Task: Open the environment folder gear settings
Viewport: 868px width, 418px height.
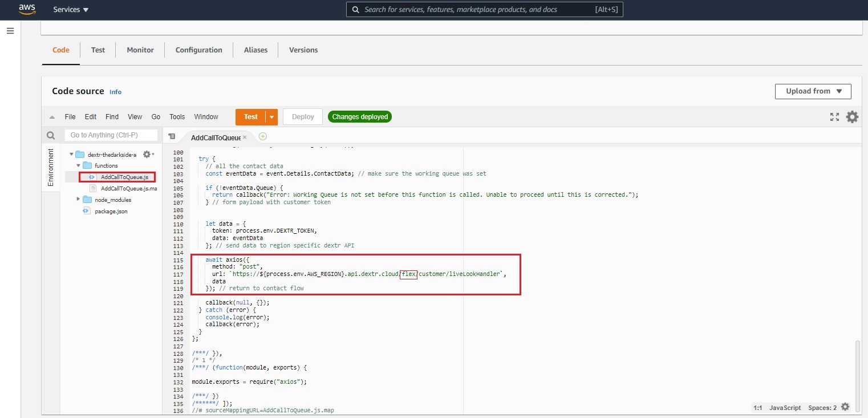Action: 147,155
